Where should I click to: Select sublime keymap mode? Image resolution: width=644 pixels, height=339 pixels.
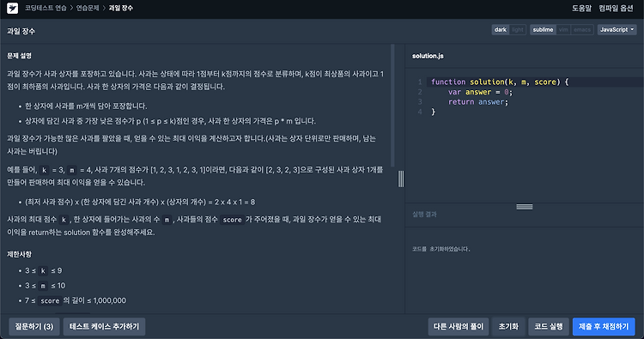(543, 29)
